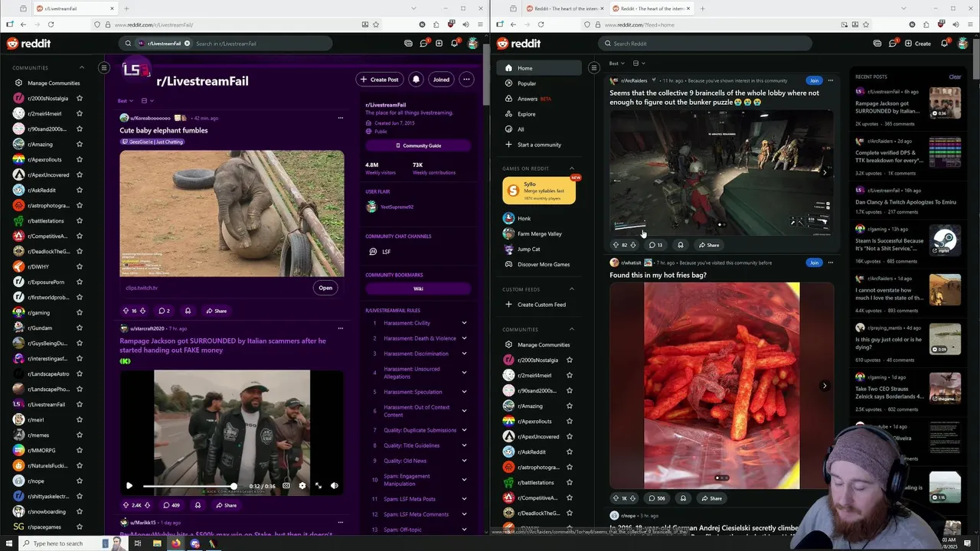Favorite r/gaming star in left window

coord(80,312)
